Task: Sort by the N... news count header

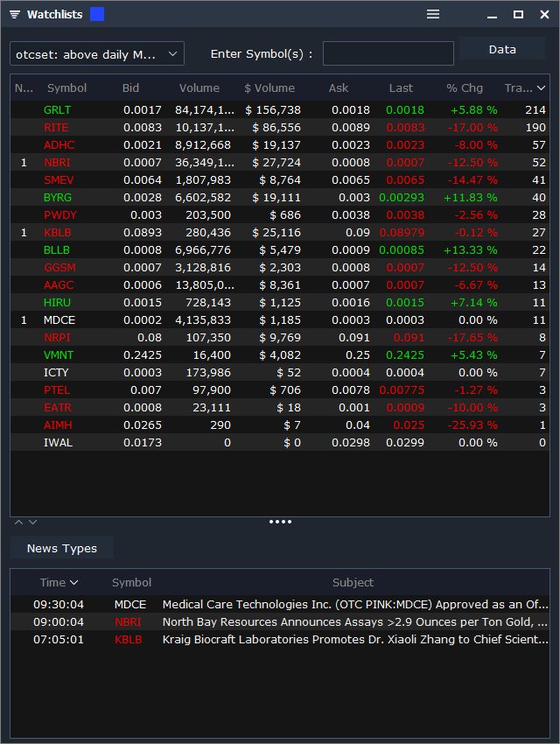Action: click(24, 88)
